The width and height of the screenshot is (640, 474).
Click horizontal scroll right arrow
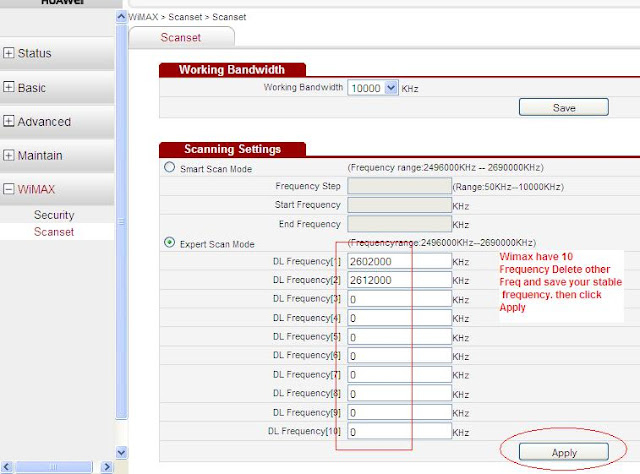107,467
